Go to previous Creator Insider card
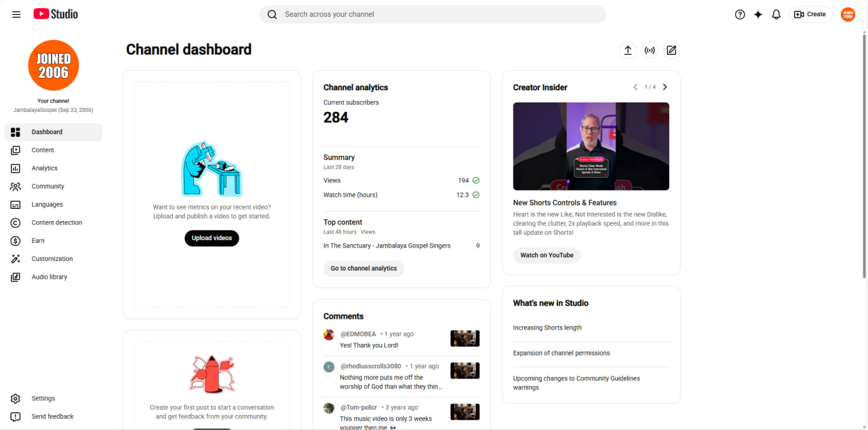 tap(635, 87)
